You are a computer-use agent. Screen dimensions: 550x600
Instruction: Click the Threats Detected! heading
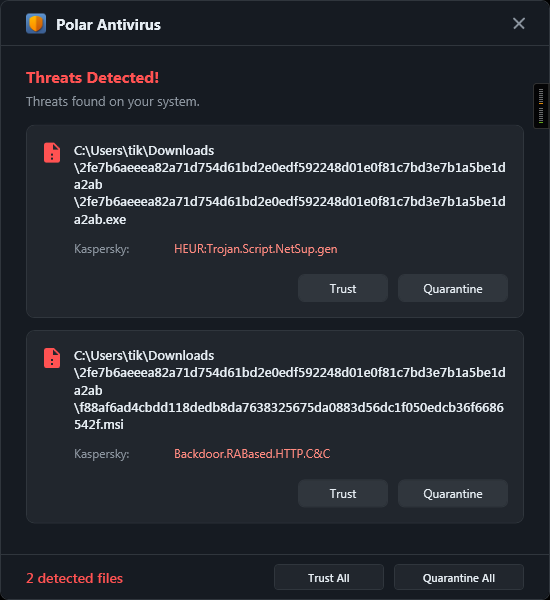coord(92,78)
